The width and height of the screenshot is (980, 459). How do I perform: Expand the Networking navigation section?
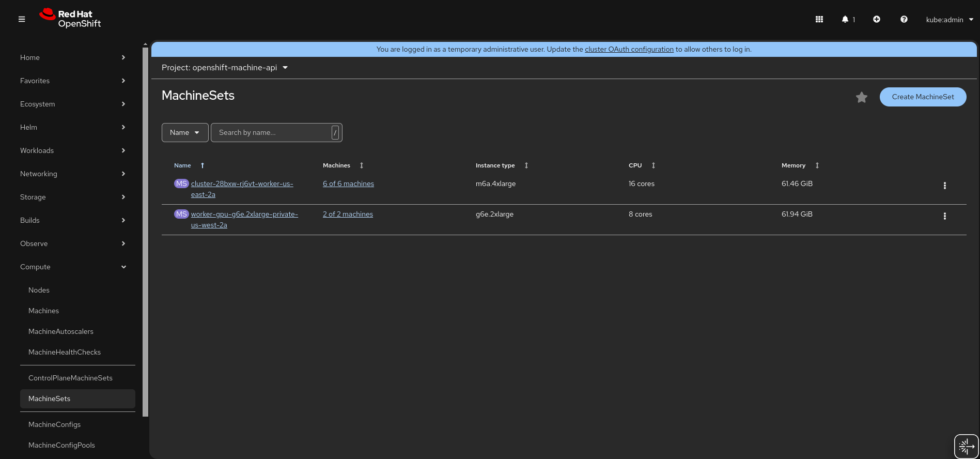coord(73,174)
